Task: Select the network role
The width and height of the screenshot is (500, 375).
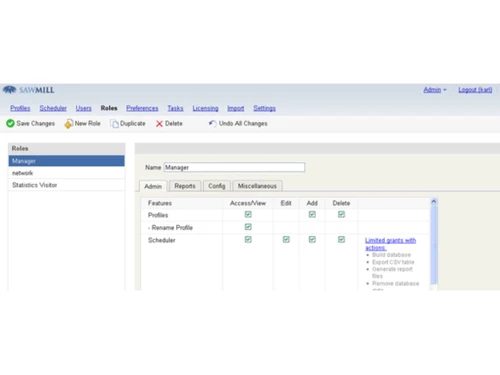Action: pyautogui.click(x=67, y=173)
